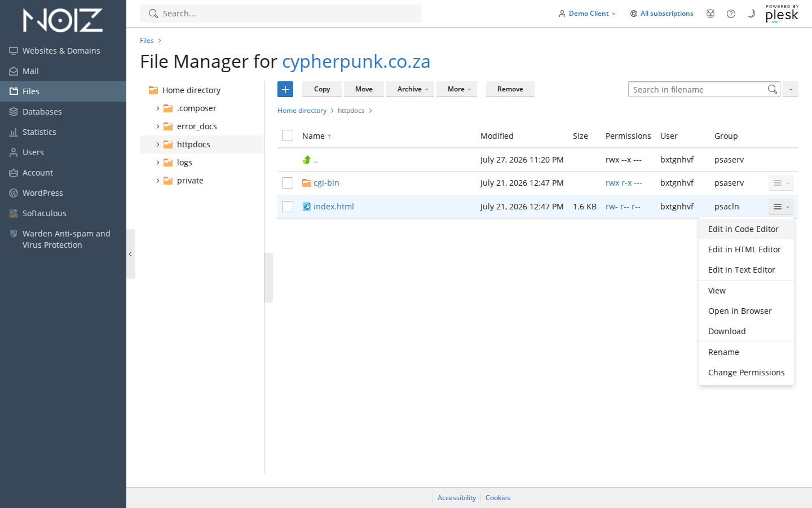
Task: Click the globe icon beside All subscriptions
Action: coord(634,14)
